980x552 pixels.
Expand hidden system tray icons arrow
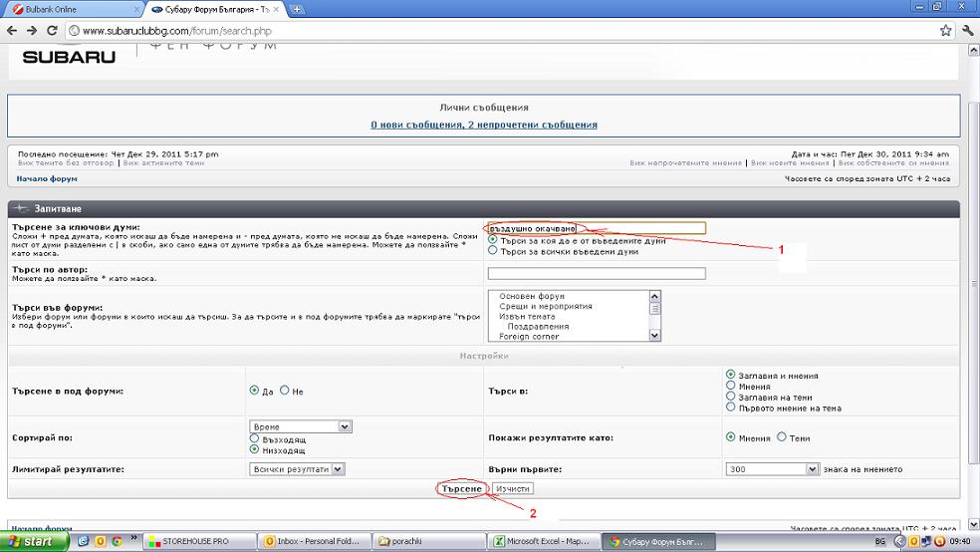899,541
